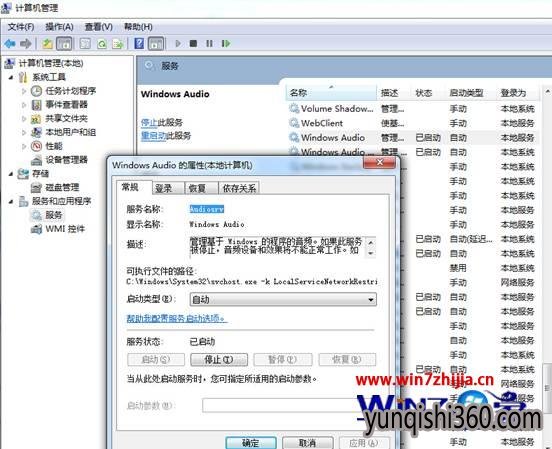Click the pause service toolbar icon
The image size is (552, 449).
(x=209, y=44)
